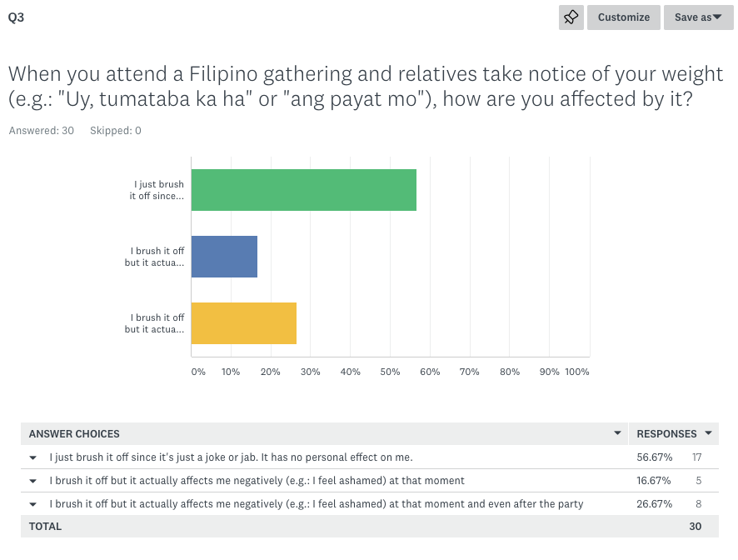Click the green bar in the chart

click(303, 190)
